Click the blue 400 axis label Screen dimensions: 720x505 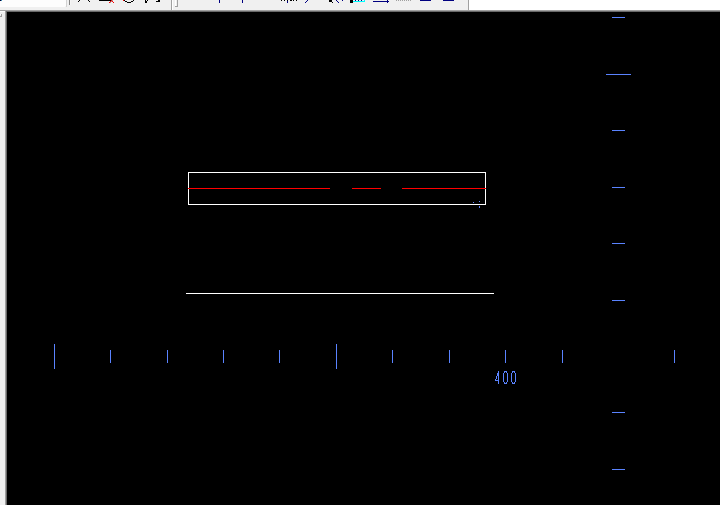pos(506,378)
